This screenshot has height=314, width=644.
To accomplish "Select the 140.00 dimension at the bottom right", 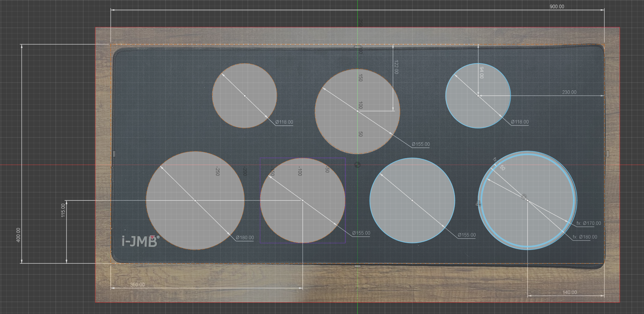I will (569, 292).
